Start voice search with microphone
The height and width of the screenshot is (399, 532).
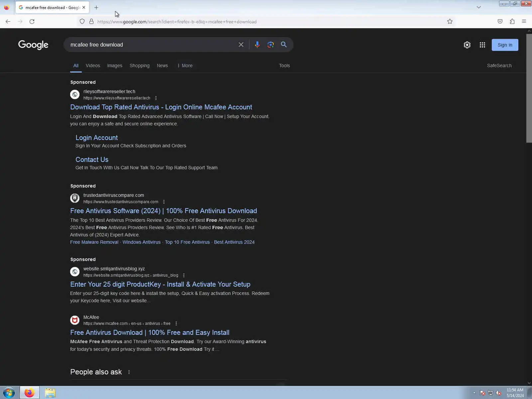(257, 45)
